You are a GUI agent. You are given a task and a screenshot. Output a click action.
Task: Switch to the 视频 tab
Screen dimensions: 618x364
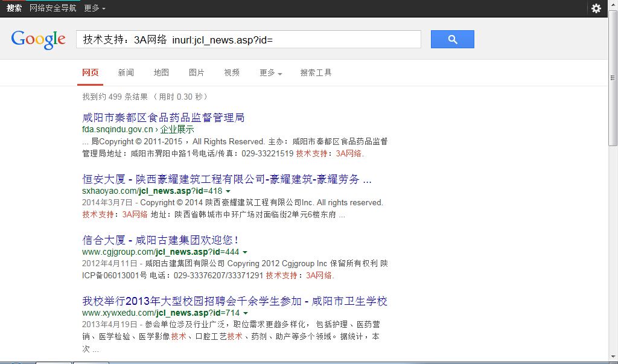point(232,72)
